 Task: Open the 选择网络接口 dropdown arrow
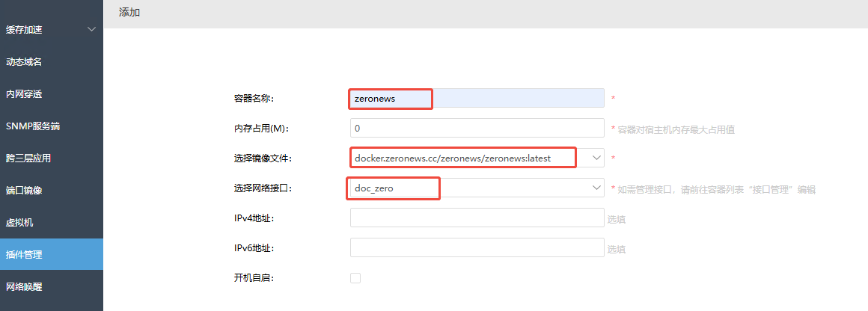pyautogui.click(x=596, y=188)
